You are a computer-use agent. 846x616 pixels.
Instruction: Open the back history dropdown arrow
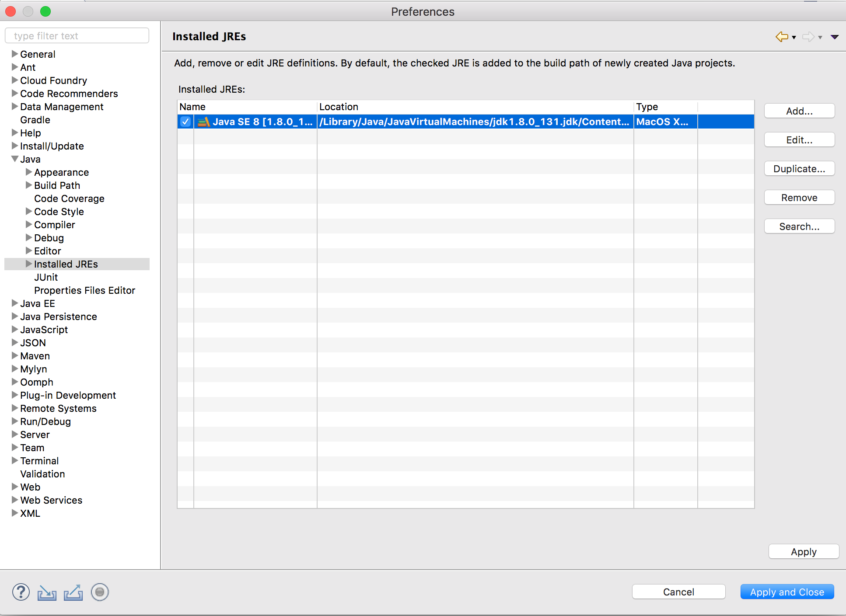[x=794, y=38]
